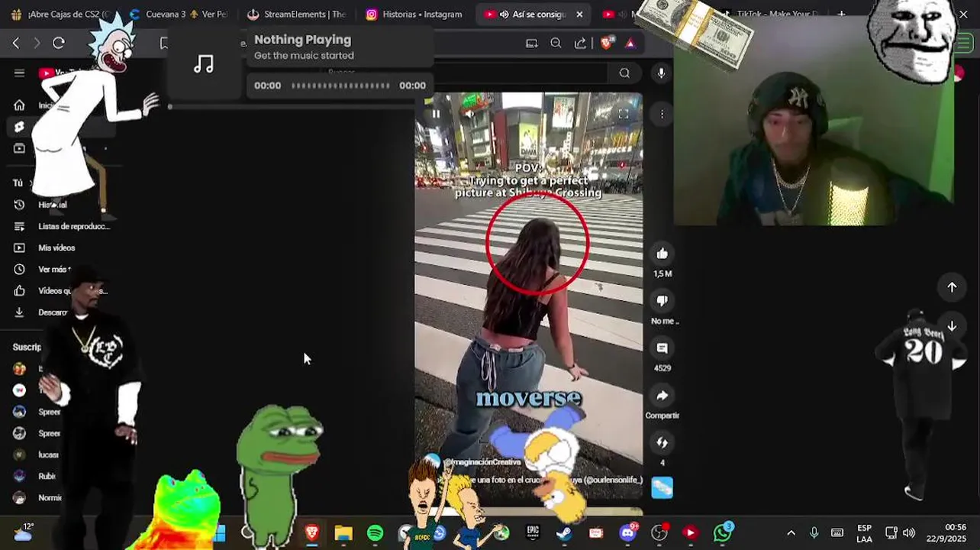The width and height of the screenshot is (980, 550).
Task: Click the picture-in-picture icon in address bar
Action: tap(532, 44)
